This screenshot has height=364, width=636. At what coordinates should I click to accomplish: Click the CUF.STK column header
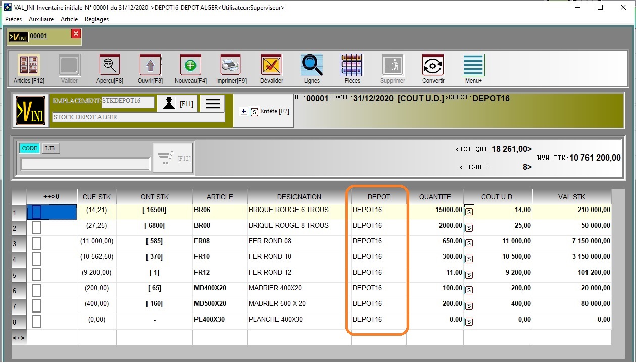pos(97,197)
